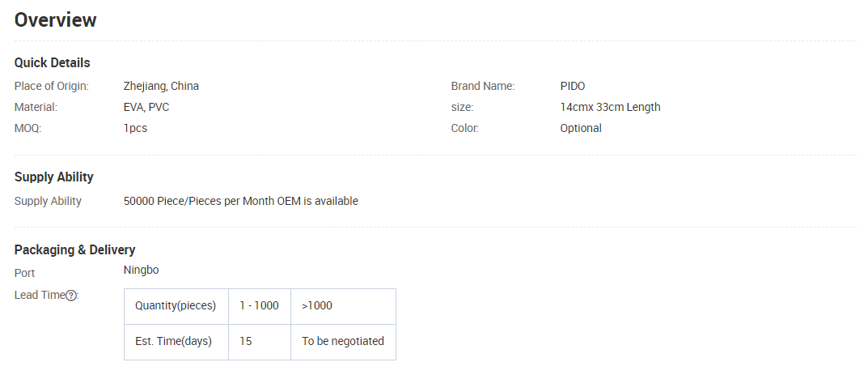Click the 14cmx 33cm Length size value

click(610, 107)
